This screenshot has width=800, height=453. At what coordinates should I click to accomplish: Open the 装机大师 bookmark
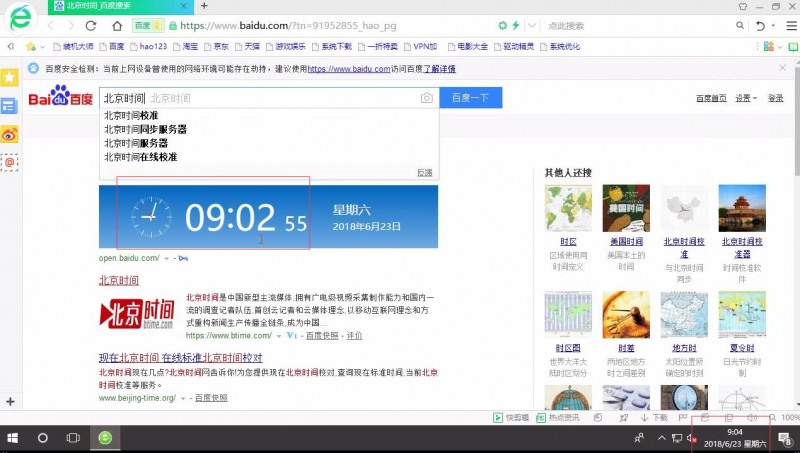click(x=74, y=46)
